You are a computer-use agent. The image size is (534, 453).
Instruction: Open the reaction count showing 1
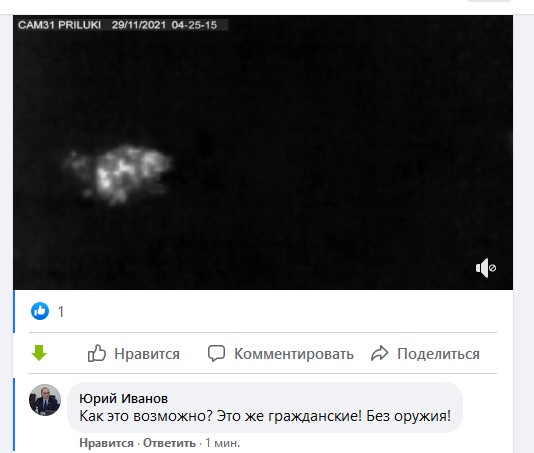[61, 312]
